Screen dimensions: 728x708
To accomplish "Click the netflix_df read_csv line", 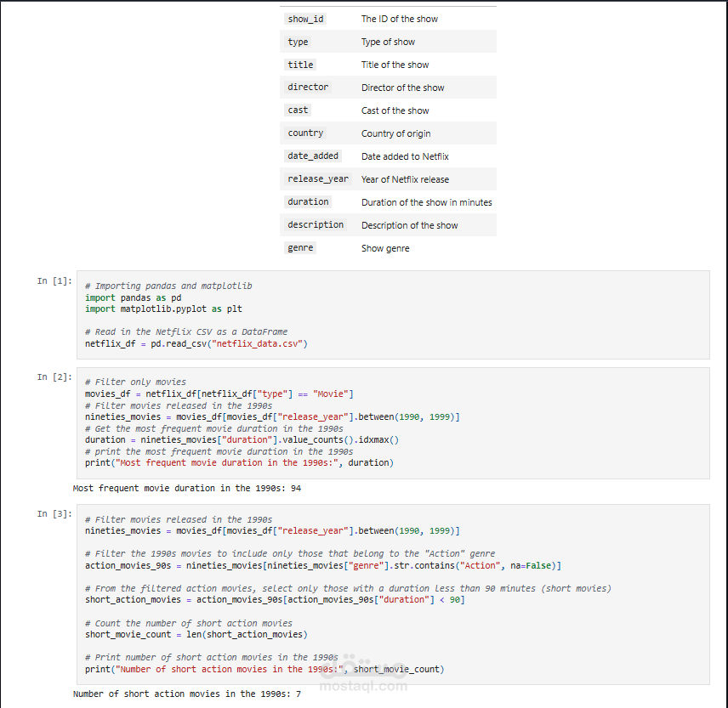I will (x=196, y=343).
